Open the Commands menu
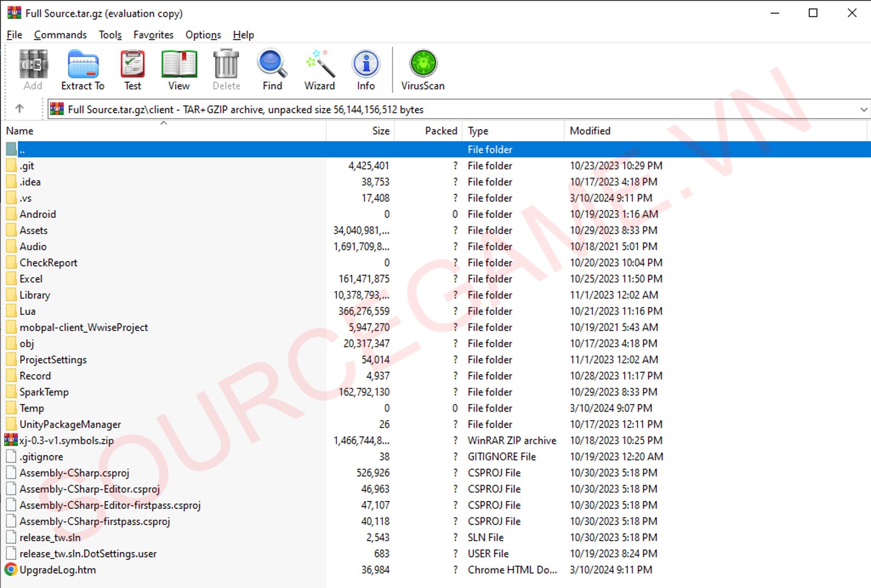The height and width of the screenshot is (588, 871). [x=60, y=35]
